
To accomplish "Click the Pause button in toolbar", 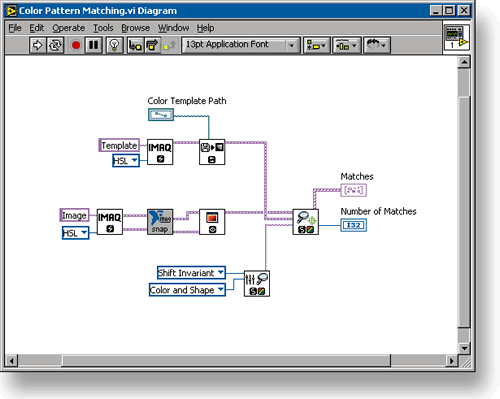I will (93, 45).
